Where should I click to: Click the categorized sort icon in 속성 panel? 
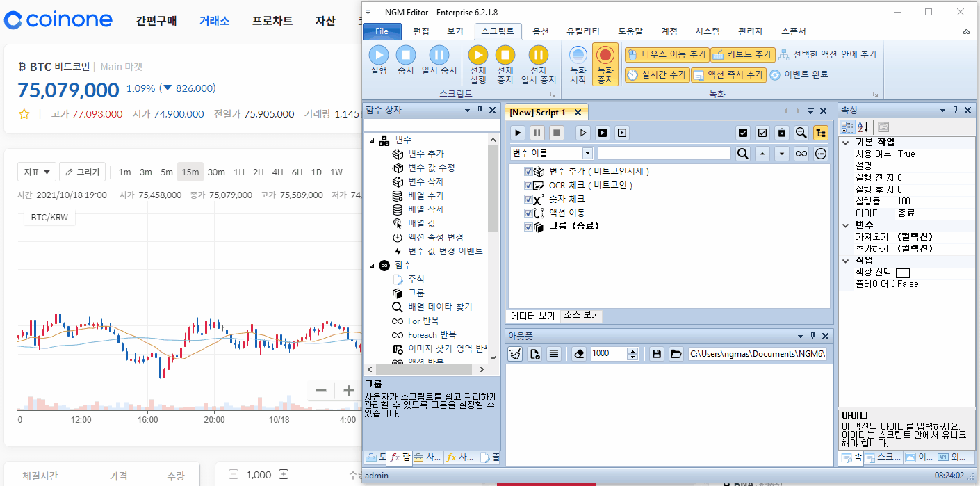(x=847, y=127)
